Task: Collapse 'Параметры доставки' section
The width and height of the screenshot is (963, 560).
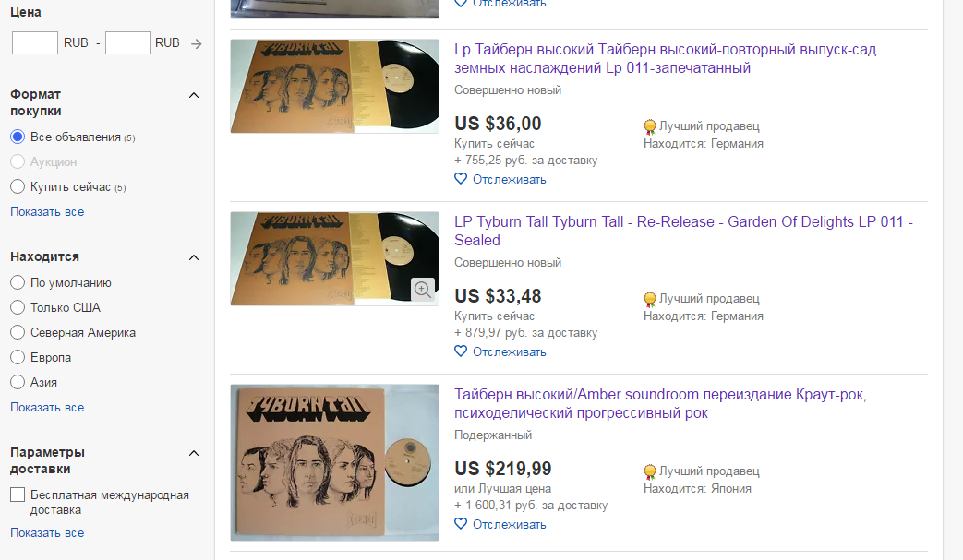Action: pos(194,453)
